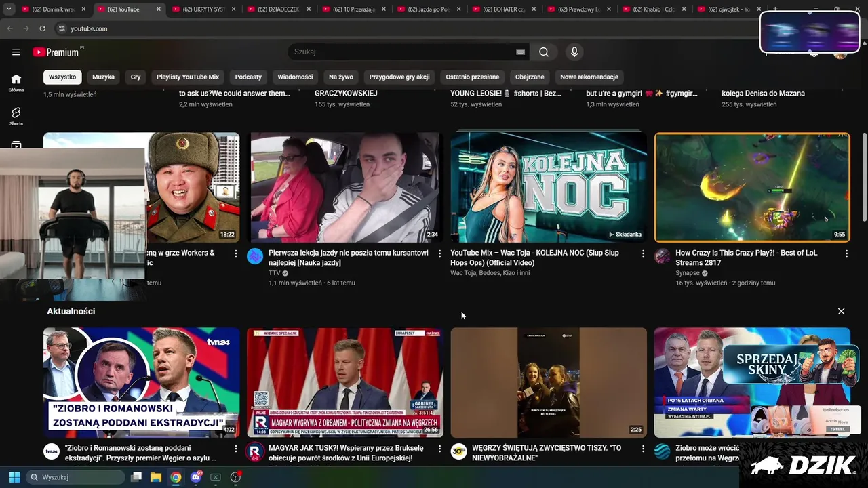Image resolution: width=868 pixels, height=488 pixels.
Task: Click the youtube.com address bar
Action: (x=407, y=28)
